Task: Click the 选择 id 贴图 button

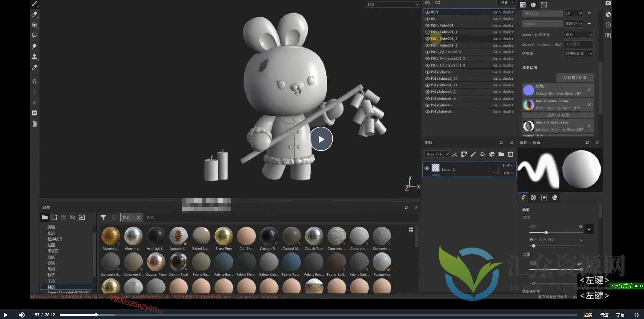Action: point(558,115)
